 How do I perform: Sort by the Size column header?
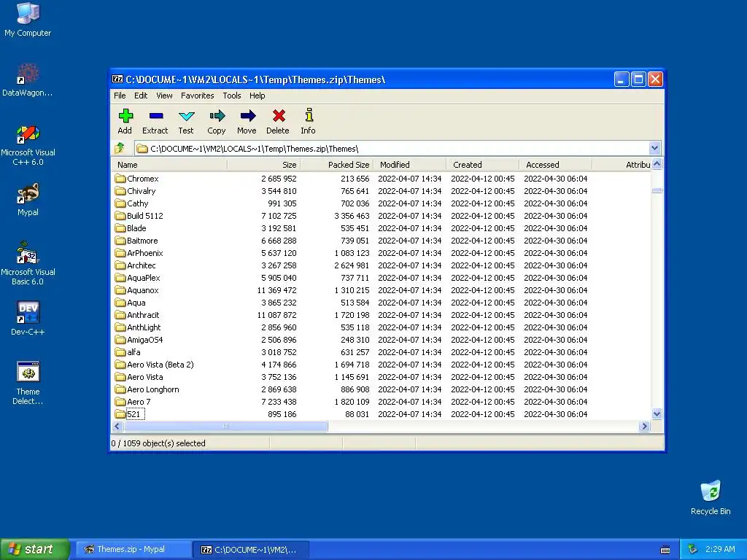[x=264, y=165]
